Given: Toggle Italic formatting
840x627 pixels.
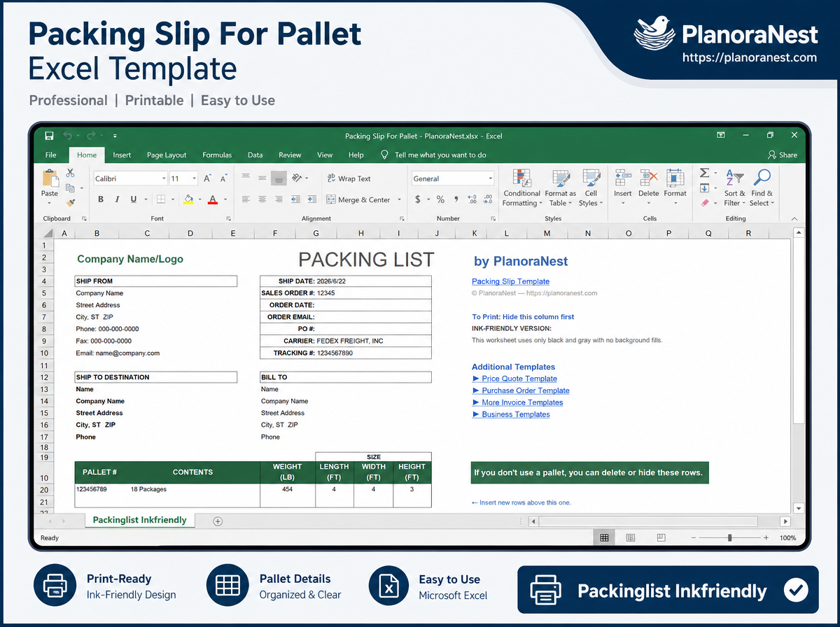Looking at the screenshot, I should 117,199.
